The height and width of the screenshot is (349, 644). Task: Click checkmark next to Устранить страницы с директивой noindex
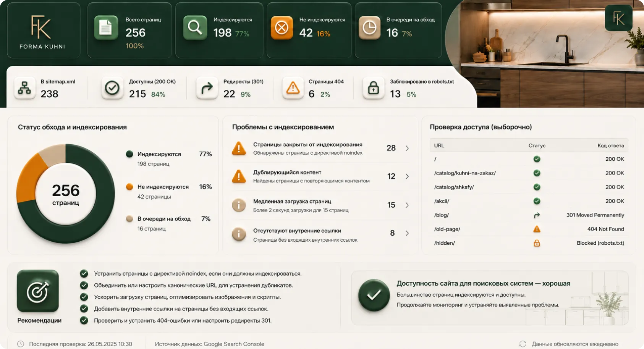pos(84,273)
